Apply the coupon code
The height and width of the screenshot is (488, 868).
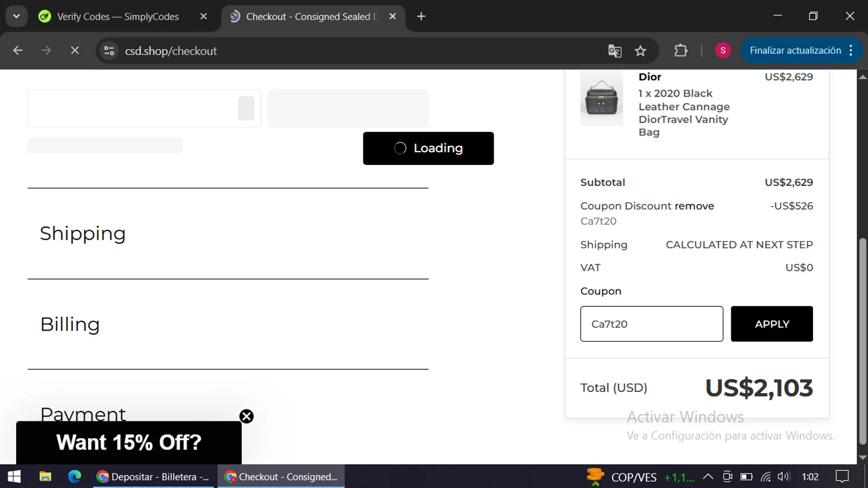pos(772,324)
